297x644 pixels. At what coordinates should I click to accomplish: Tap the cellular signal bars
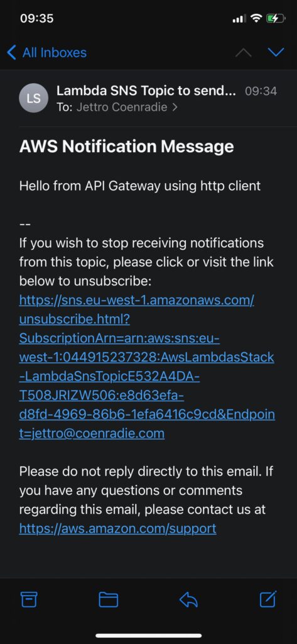(x=239, y=19)
